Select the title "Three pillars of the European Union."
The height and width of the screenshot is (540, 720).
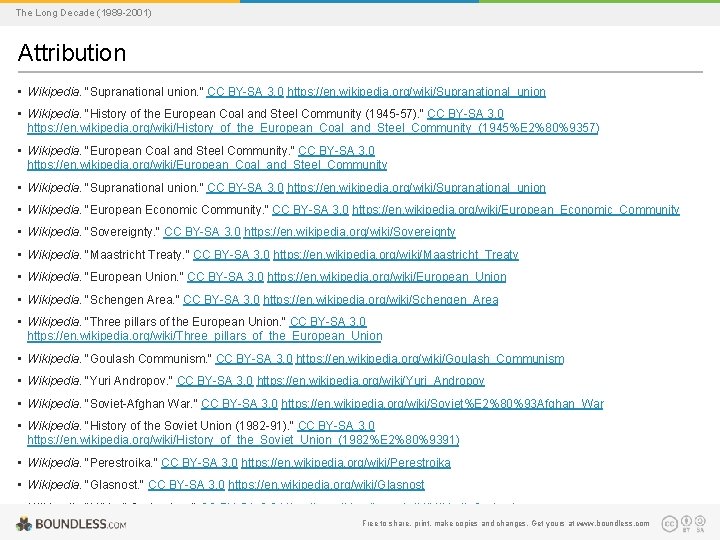click(186, 321)
